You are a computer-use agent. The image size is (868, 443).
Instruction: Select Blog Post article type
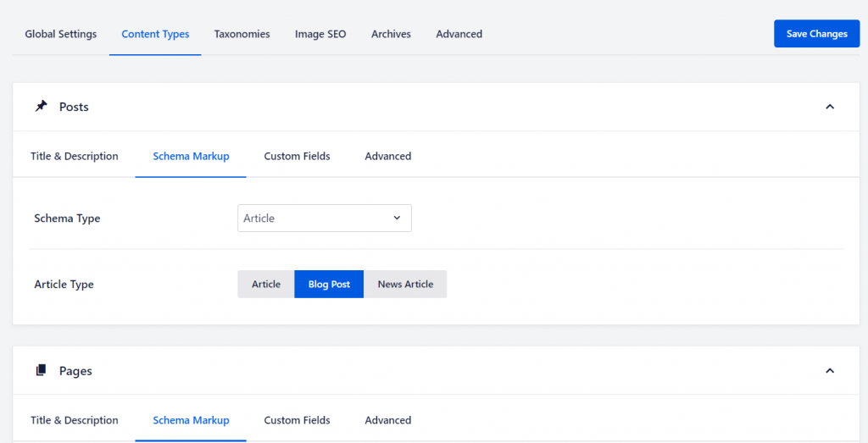tap(329, 285)
